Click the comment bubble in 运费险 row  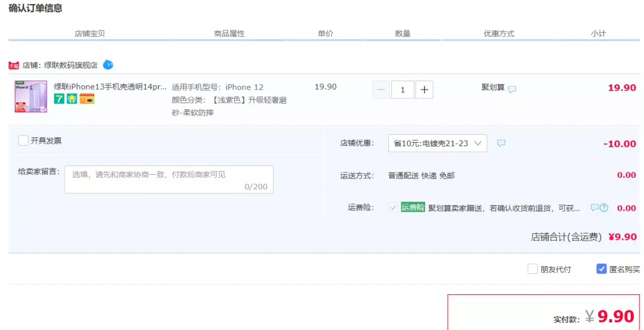point(595,208)
